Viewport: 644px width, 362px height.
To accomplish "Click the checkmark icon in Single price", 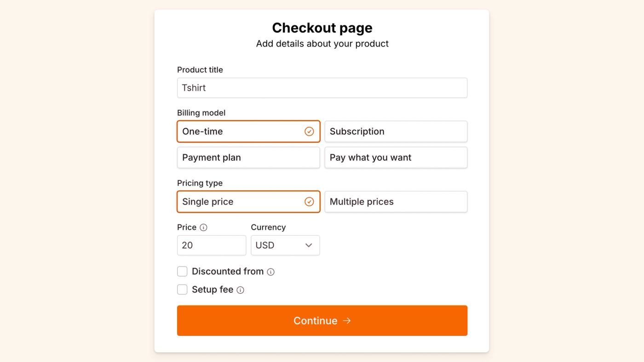I will 309,202.
